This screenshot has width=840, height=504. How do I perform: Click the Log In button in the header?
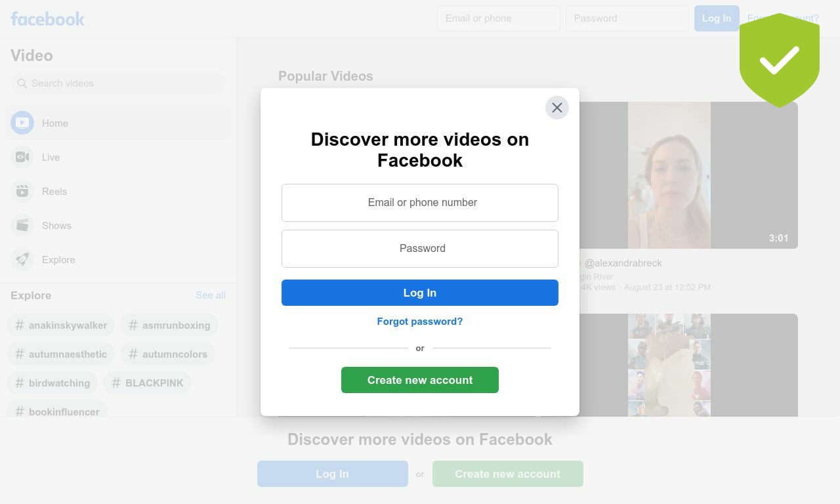[717, 18]
